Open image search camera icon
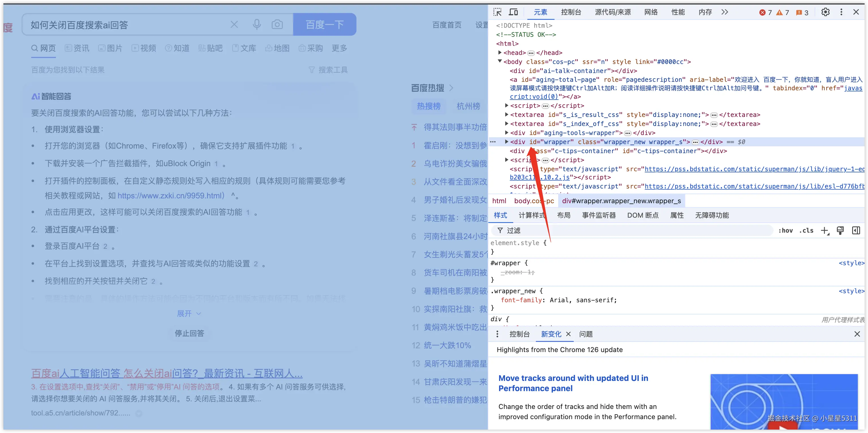This screenshot has width=868, height=433. (277, 25)
